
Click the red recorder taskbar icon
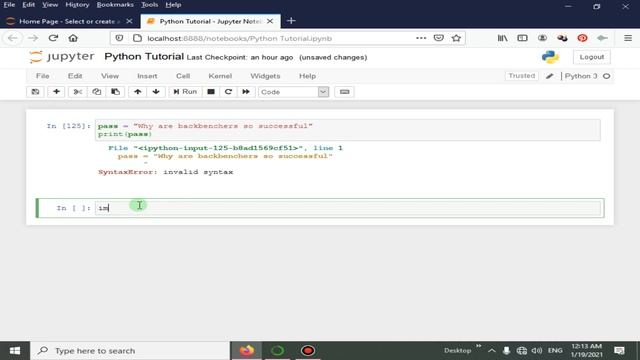click(308, 351)
